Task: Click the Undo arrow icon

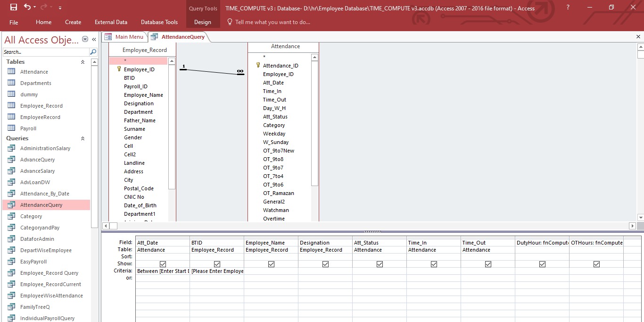Action: tap(27, 7)
